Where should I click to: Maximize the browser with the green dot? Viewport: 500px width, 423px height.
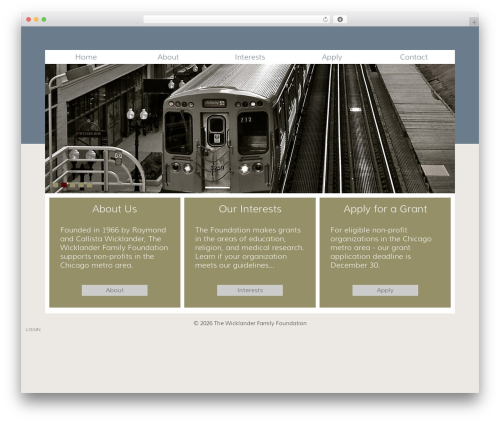coord(44,19)
